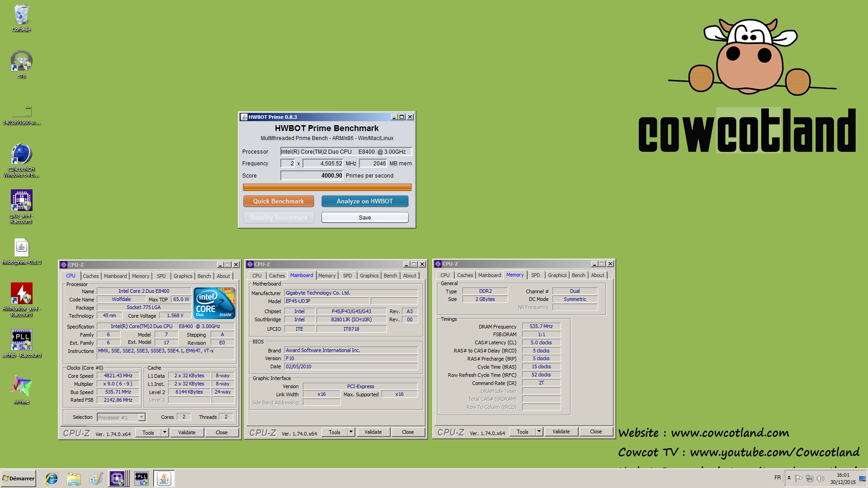Click CAS# Latency 5.0 clocks value
This screenshot has height=488, width=868.
541,343
